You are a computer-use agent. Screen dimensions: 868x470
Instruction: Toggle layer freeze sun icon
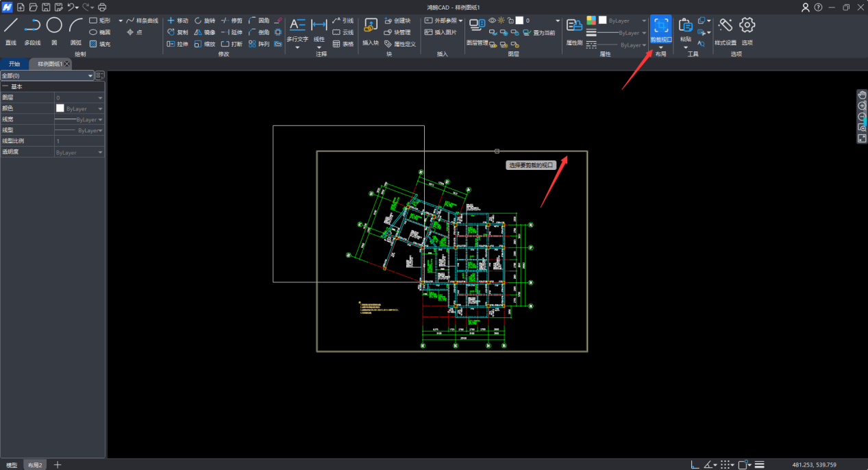tap(501, 21)
